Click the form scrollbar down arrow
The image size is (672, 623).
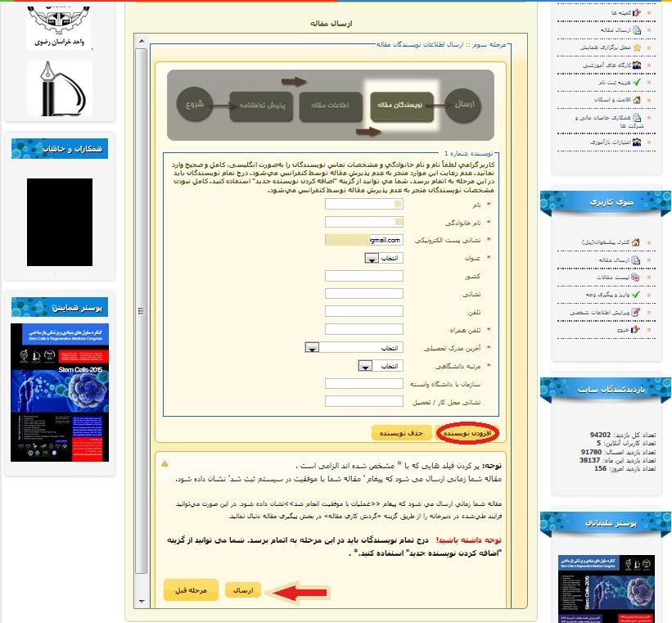click(142, 602)
